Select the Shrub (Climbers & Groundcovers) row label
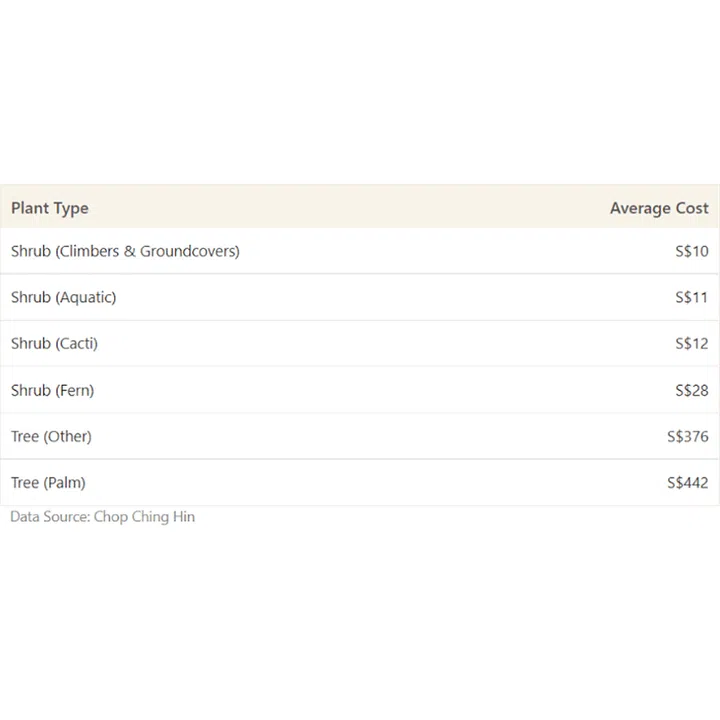 pyautogui.click(x=125, y=251)
